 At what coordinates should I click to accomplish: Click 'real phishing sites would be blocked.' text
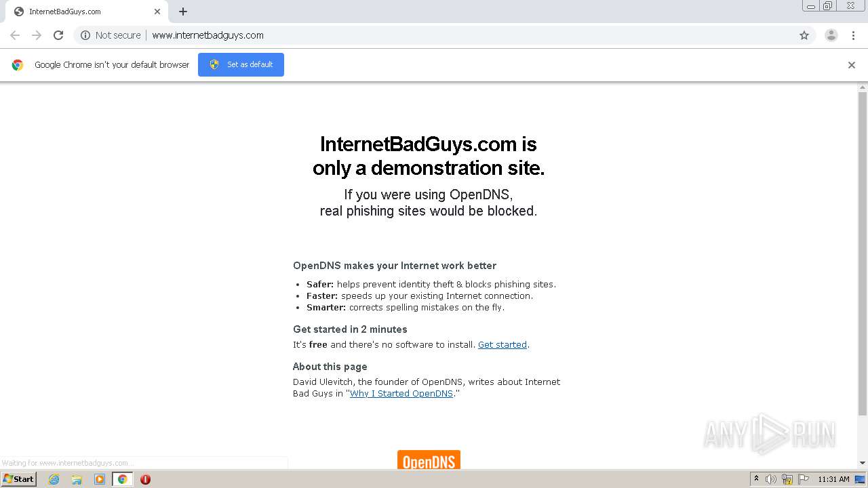[x=429, y=211]
